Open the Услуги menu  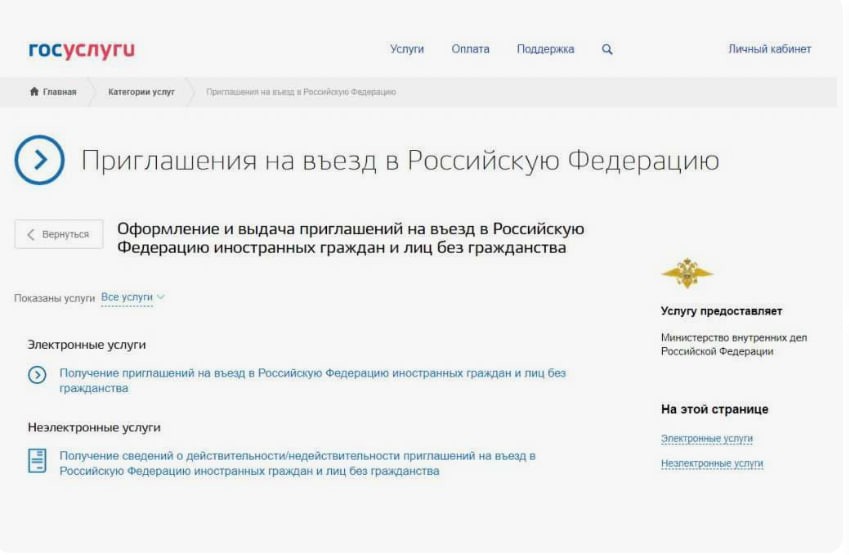407,49
